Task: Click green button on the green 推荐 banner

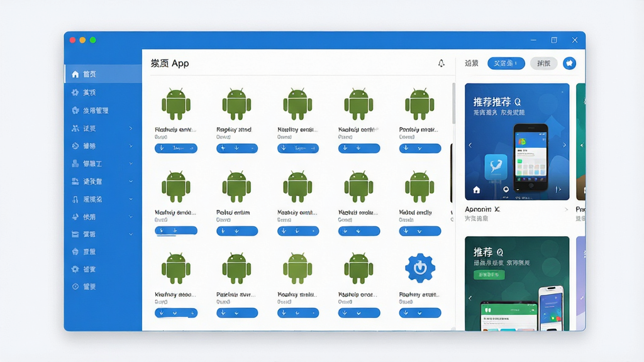Action: point(489,275)
